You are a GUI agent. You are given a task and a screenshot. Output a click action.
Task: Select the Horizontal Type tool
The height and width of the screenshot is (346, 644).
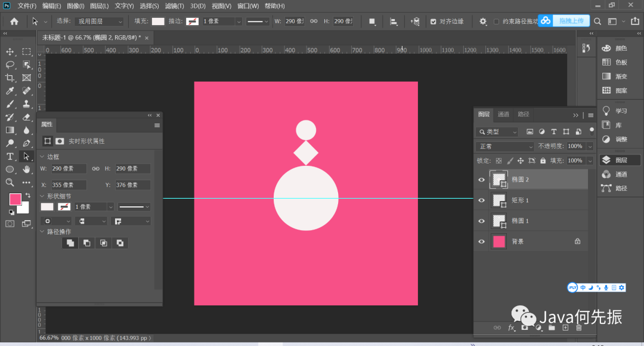(x=10, y=156)
